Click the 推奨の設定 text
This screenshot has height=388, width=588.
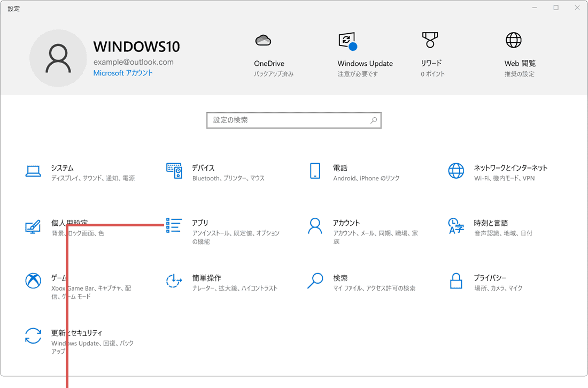520,74
